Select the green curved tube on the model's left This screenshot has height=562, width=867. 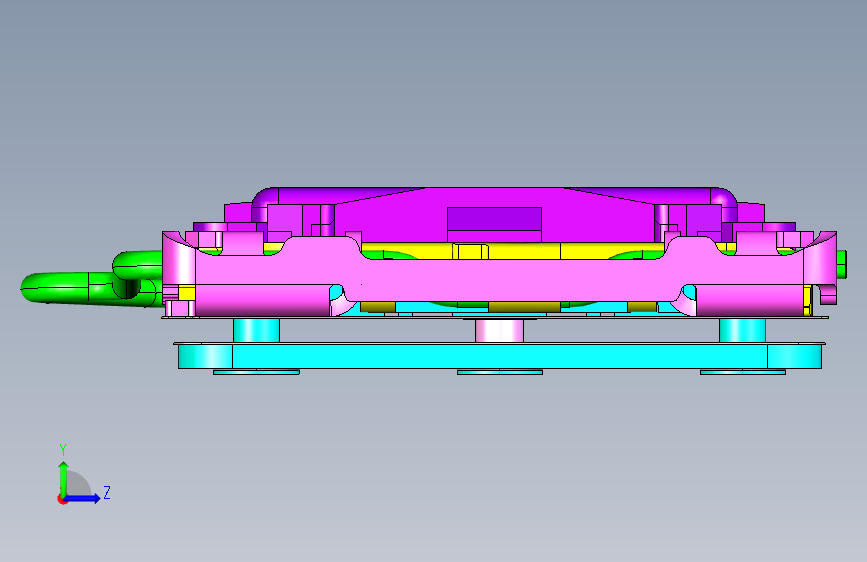(91, 281)
